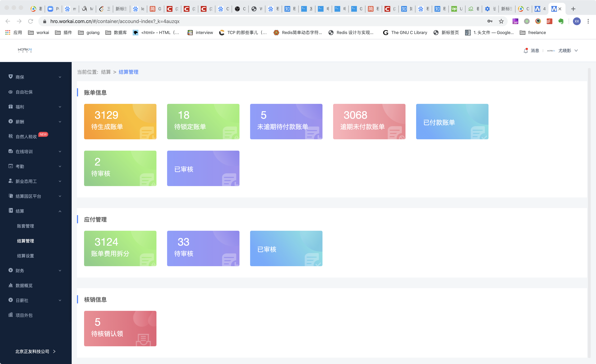The image size is (596, 364).
Task: Click the 结算管理 breadcrumb link
Action: (x=128, y=72)
